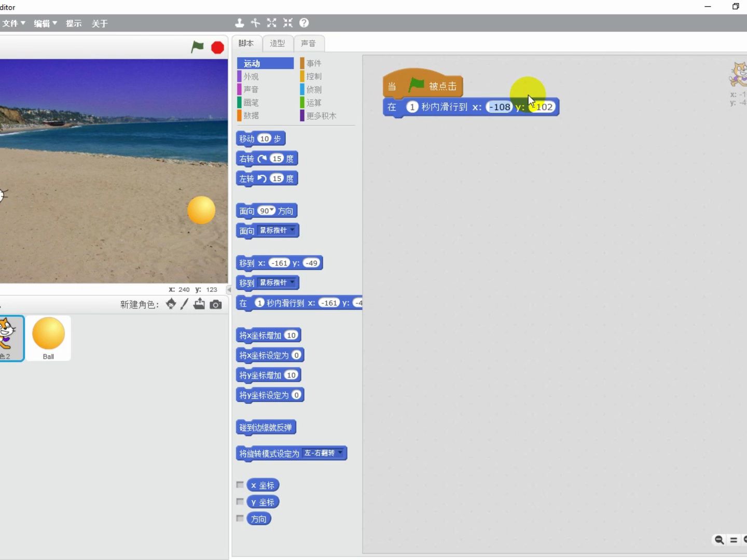Reset the scripts area zoom
This screenshot has width=747, height=560.
(x=734, y=540)
